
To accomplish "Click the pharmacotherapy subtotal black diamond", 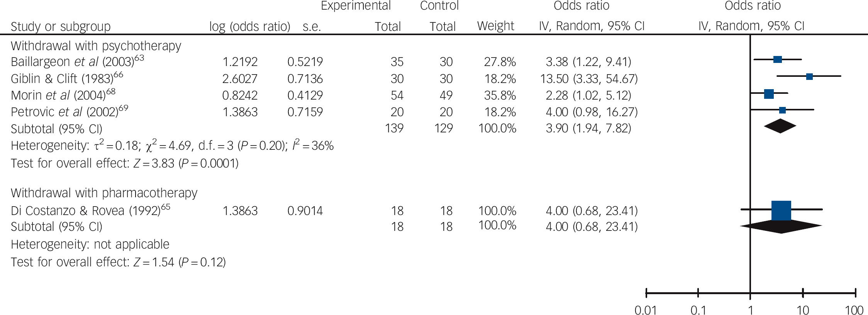I will [781, 227].
